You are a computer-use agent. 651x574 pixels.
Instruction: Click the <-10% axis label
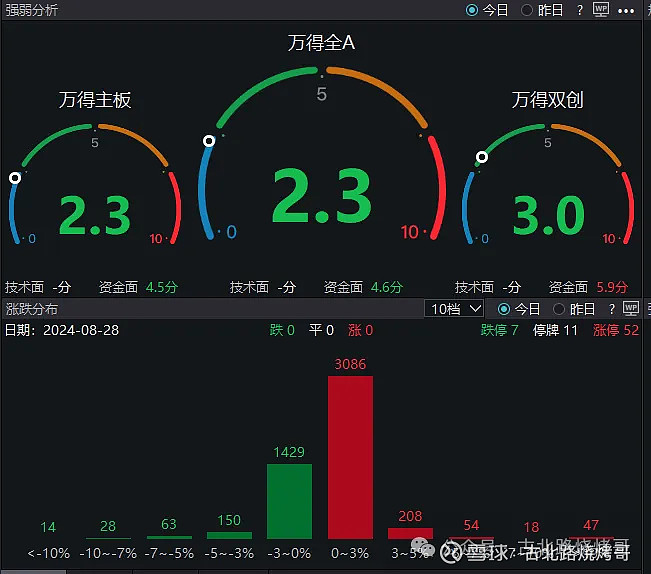point(49,553)
